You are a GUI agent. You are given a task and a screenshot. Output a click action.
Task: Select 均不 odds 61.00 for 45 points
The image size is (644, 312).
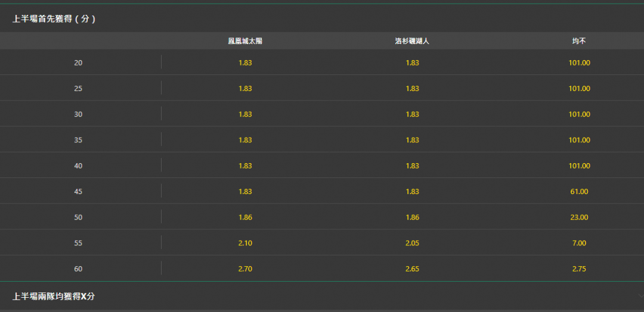579,192
